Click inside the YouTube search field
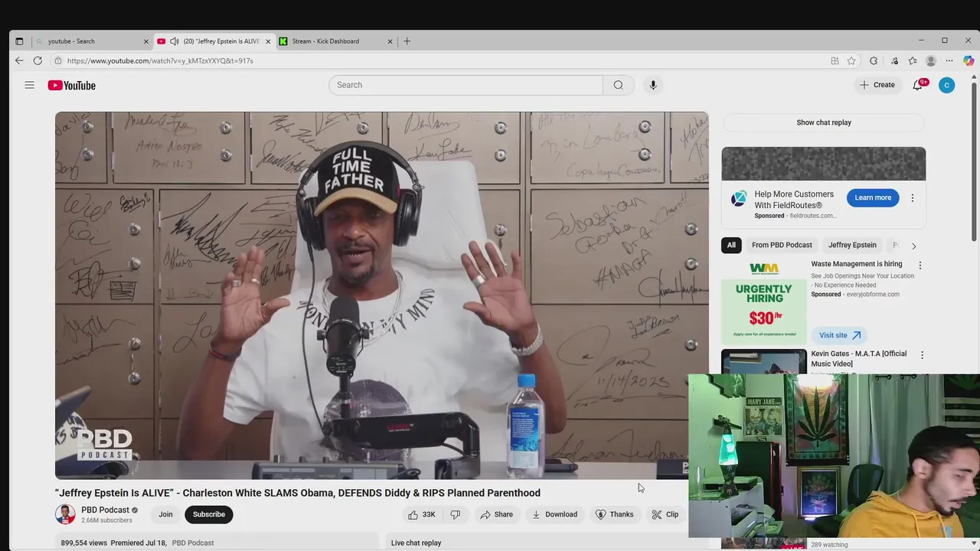Viewport: 980px width, 551px height. click(x=465, y=85)
